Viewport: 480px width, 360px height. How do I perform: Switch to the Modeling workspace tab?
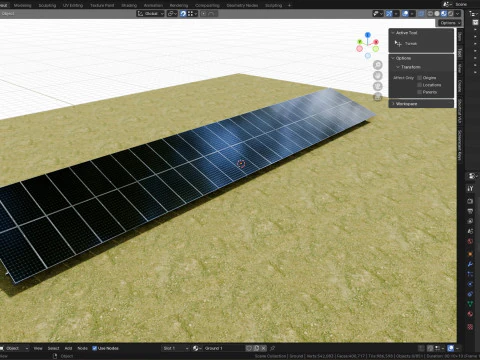coord(22,5)
